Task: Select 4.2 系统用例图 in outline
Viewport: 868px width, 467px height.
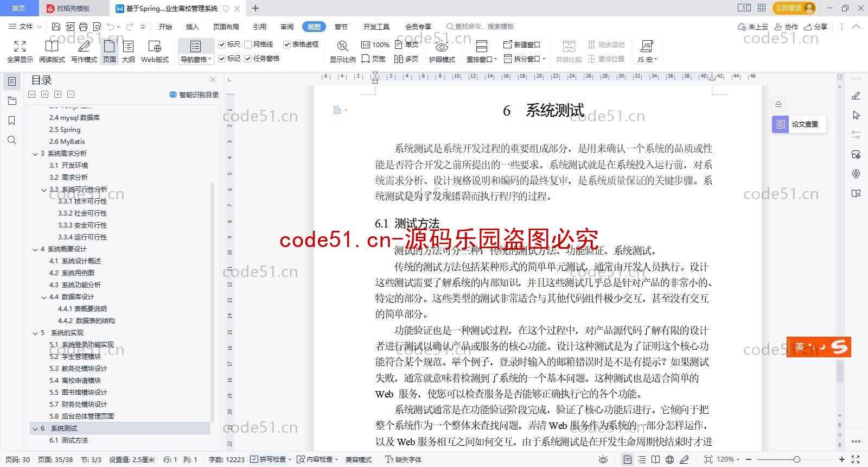Action: 72,273
